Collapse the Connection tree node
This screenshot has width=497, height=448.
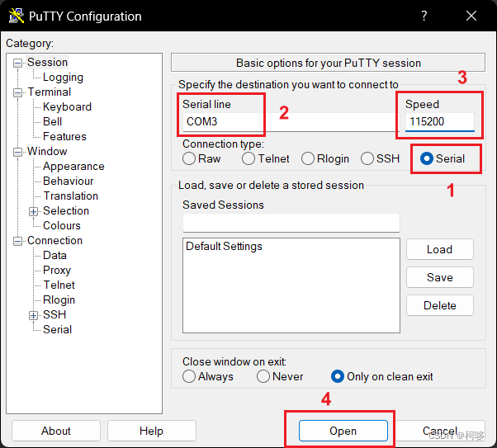coord(17,242)
